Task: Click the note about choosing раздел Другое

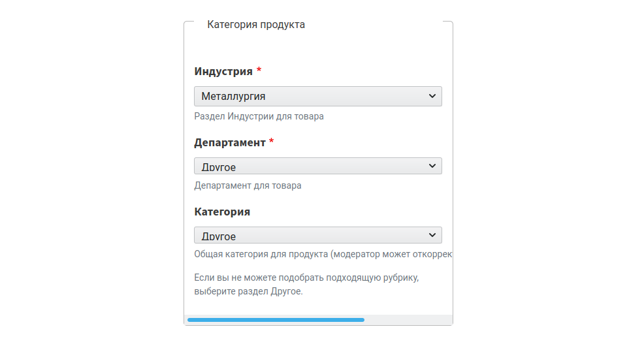Action: pyautogui.click(x=306, y=285)
